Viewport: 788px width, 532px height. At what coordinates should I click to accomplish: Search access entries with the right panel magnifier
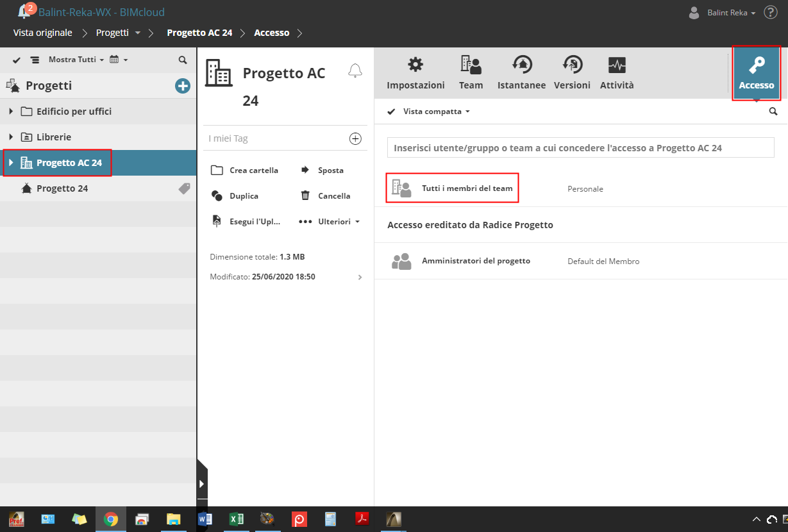pyautogui.click(x=773, y=112)
